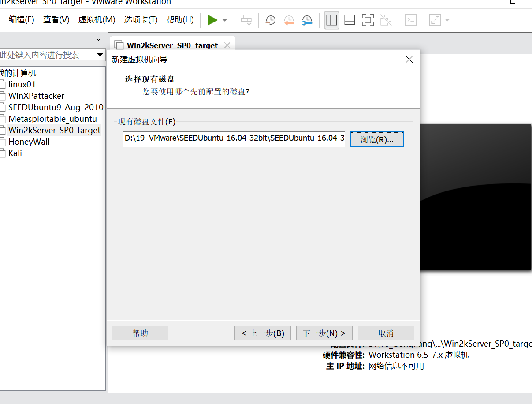Click the existing disk file path field

(234, 138)
